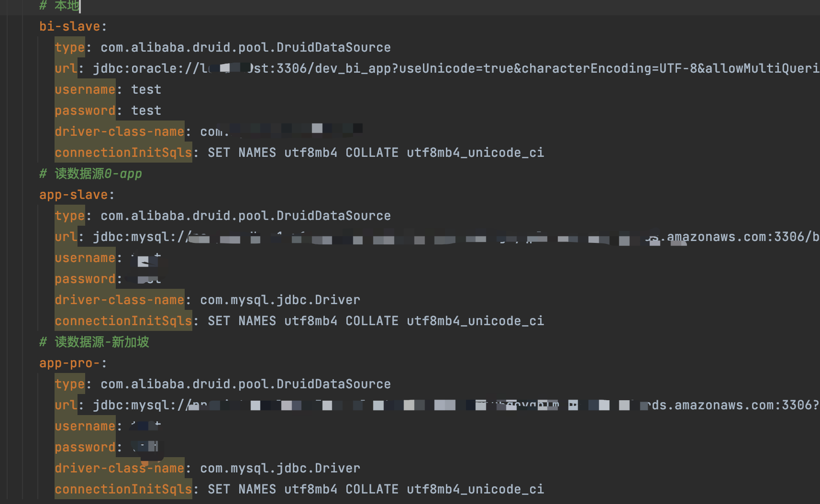This screenshot has width=820, height=504.
Task: Click connectionInitSqls key under bi-slave
Action: coord(123,153)
